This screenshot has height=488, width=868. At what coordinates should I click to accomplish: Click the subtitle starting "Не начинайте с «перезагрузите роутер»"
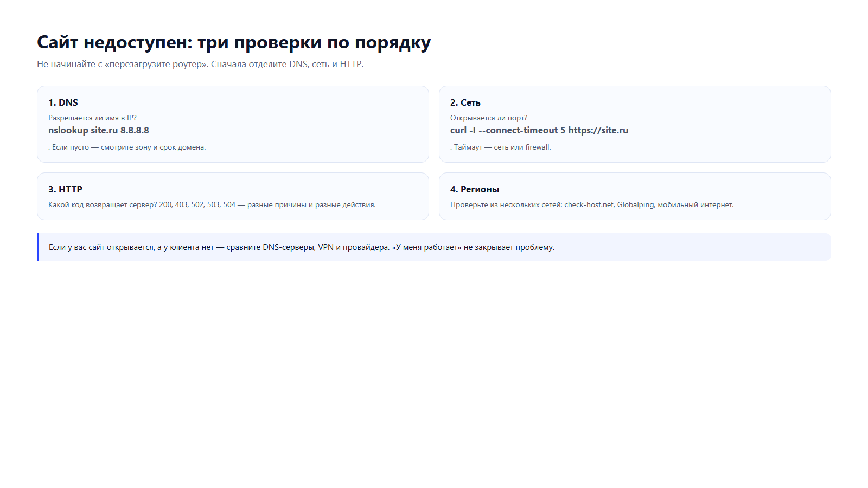tap(200, 64)
